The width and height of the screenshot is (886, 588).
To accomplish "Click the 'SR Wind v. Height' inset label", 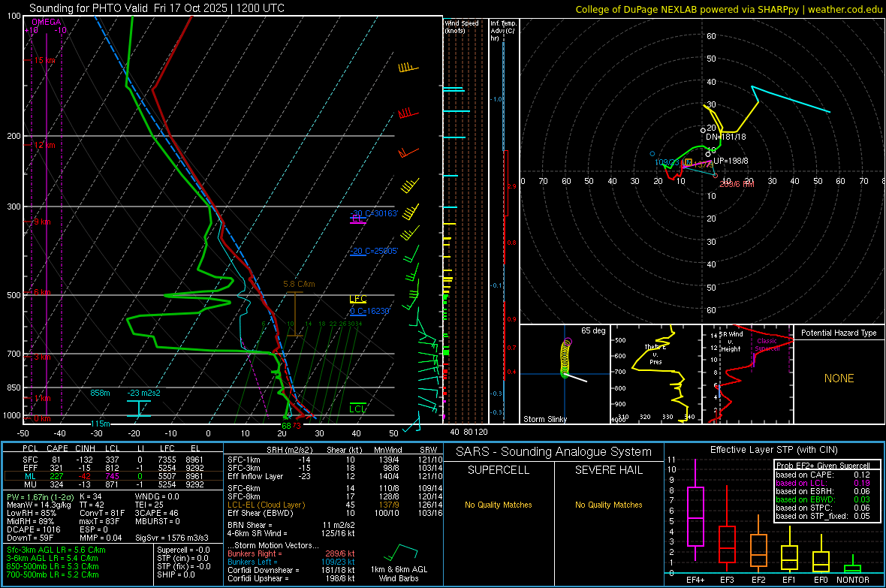I will coord(731,342).
